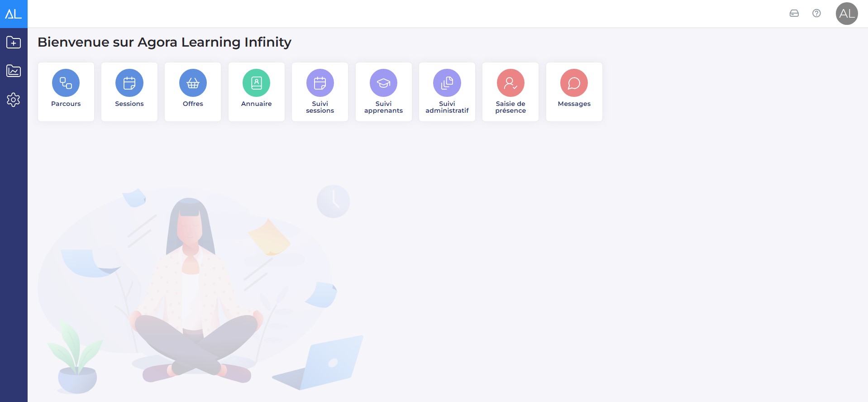
Task: Open help via the question mark icon
Action: point(816,14)
